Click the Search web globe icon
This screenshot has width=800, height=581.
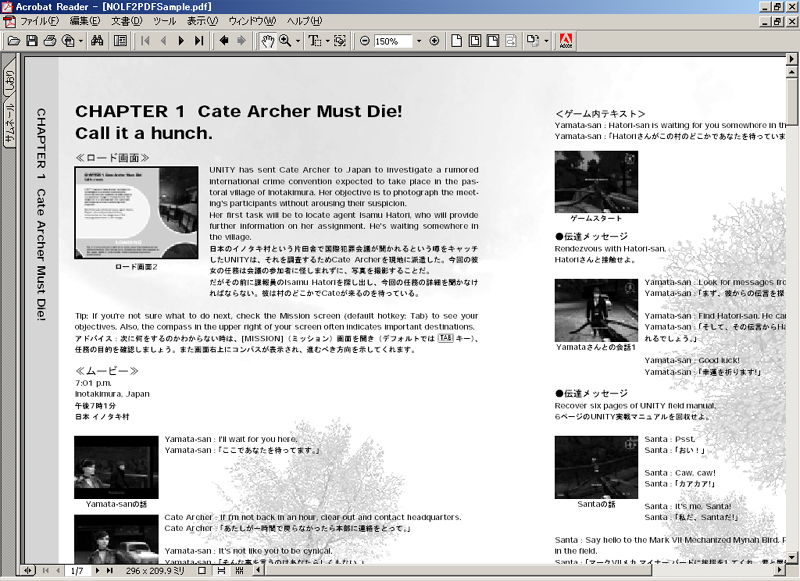(68, 41)
